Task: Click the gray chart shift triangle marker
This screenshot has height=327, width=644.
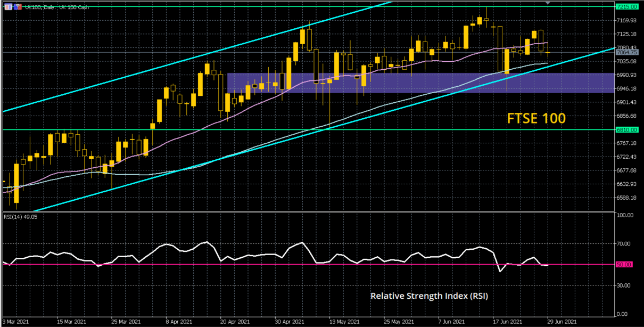Action: click(548, 3)
